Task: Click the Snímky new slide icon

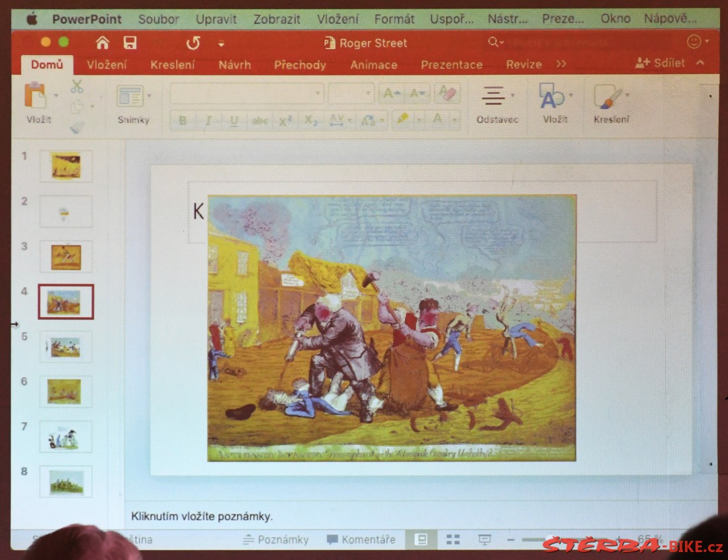Action: click(130, 97)
